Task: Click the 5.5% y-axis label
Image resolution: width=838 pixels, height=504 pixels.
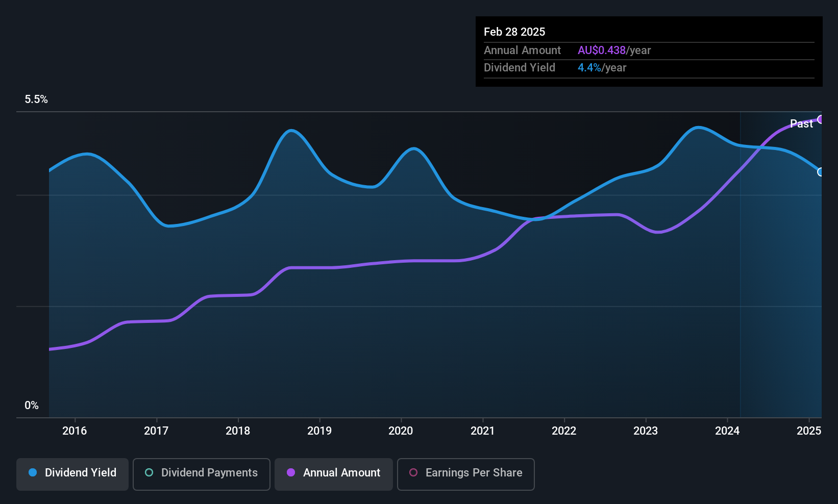Action: 36,99
